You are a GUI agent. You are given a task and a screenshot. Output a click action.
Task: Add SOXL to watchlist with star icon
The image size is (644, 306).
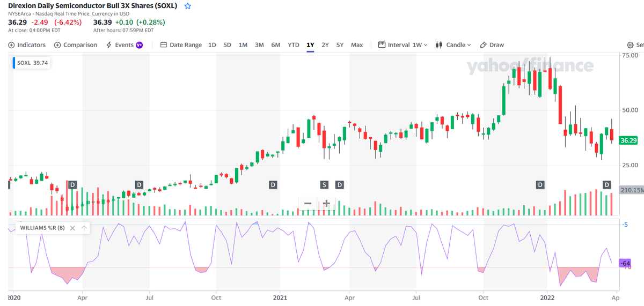click(x=187, y=6)
